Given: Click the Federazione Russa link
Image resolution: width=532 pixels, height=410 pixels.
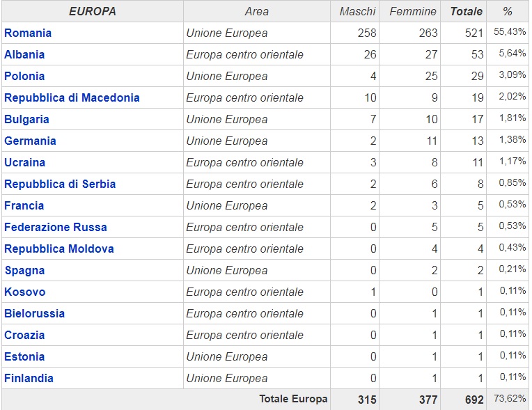Looking at the screenshot, I should (56, 227).
